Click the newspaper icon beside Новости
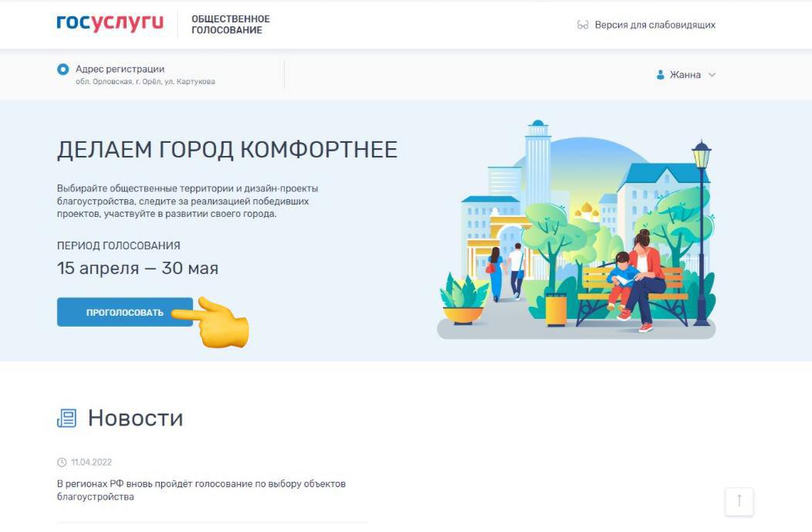Image resolution: width=812 pixels, height=532 pixels. 67,418
